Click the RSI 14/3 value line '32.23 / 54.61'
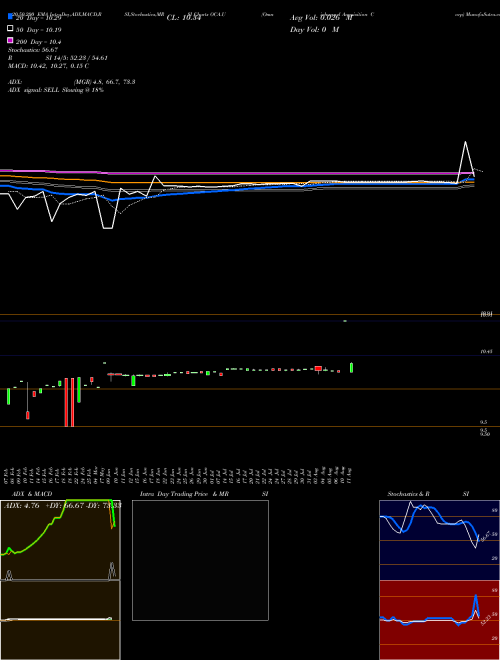This screenshot has width=500, height=660. click(88, 58)
